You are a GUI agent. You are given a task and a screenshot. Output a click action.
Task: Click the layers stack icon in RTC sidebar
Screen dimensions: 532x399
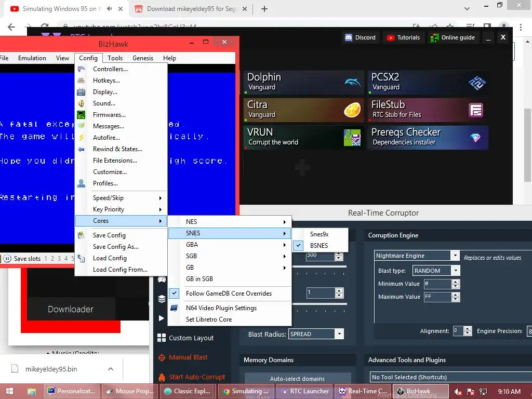click(162, 299)
